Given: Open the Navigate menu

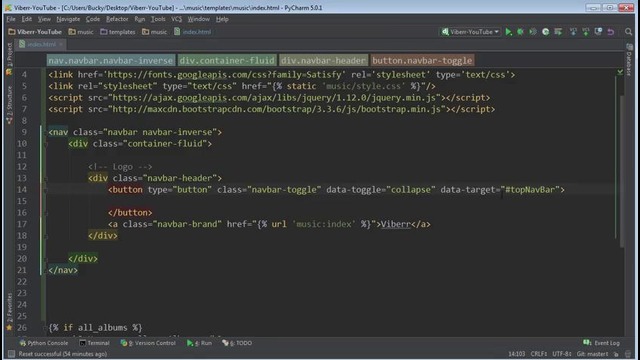Looking at the screenshot, I should coord(68,19).
